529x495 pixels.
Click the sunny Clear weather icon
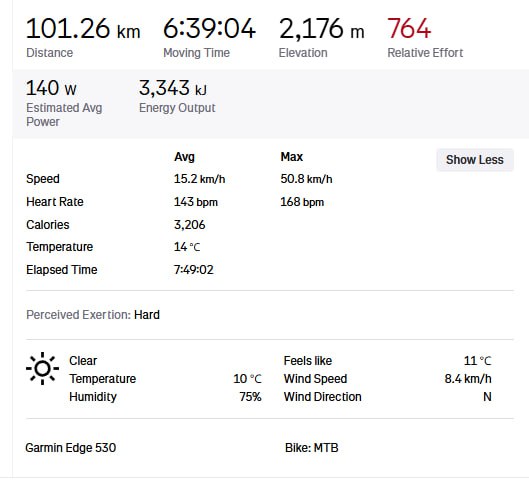[43, 368]
